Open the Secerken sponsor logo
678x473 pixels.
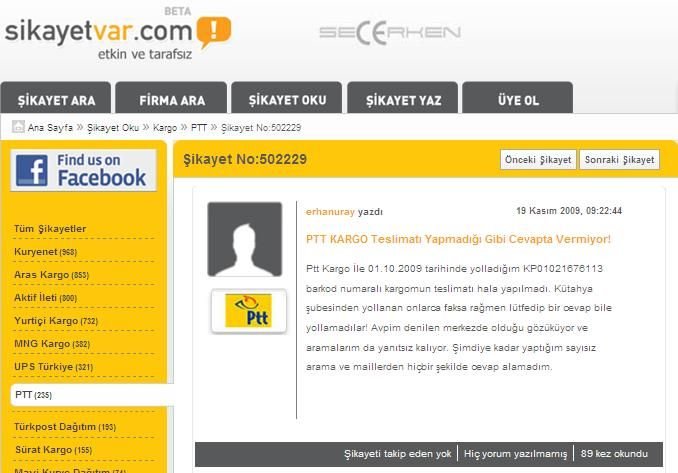click(390, 33)
